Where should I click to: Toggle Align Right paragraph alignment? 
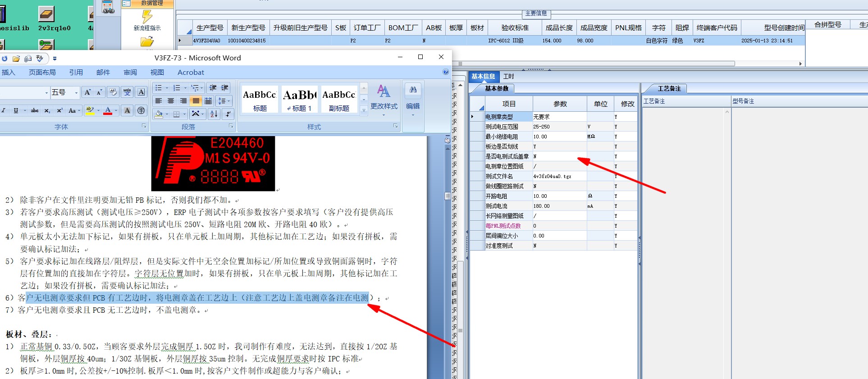183,101
